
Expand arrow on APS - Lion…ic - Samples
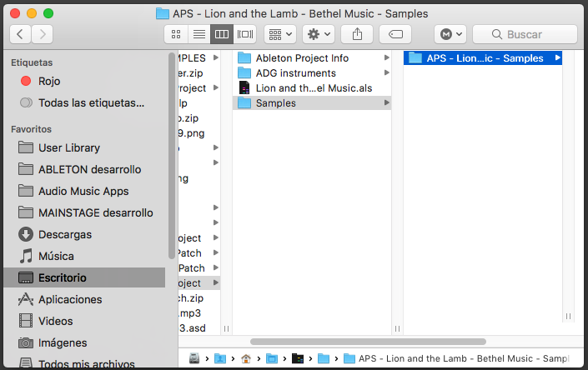pyautogui.click(x=557, y=57)
